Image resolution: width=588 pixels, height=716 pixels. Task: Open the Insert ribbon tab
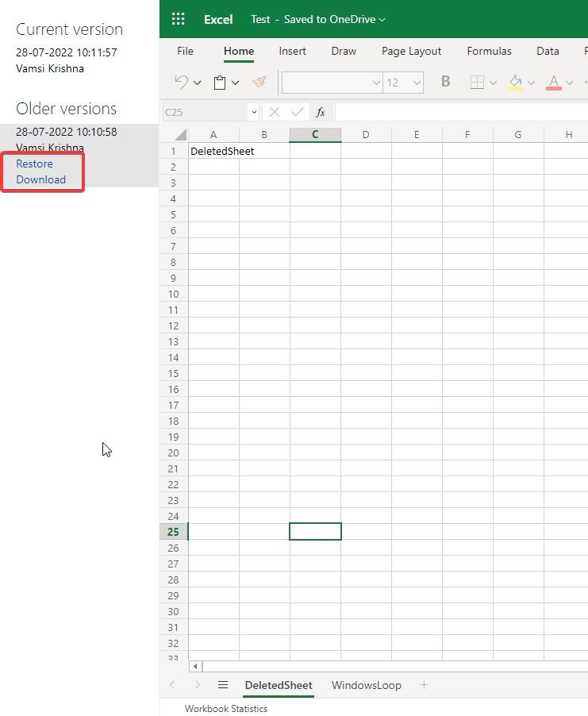click(x=292, y=51)
